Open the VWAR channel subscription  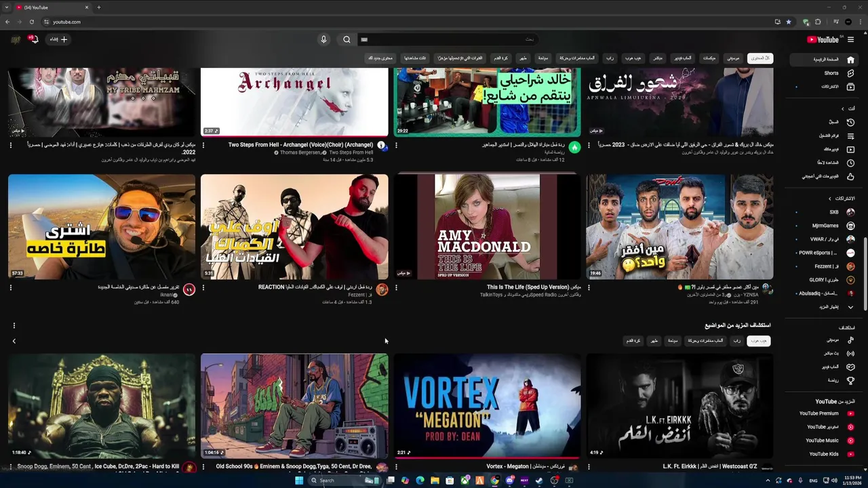(825, 239)
